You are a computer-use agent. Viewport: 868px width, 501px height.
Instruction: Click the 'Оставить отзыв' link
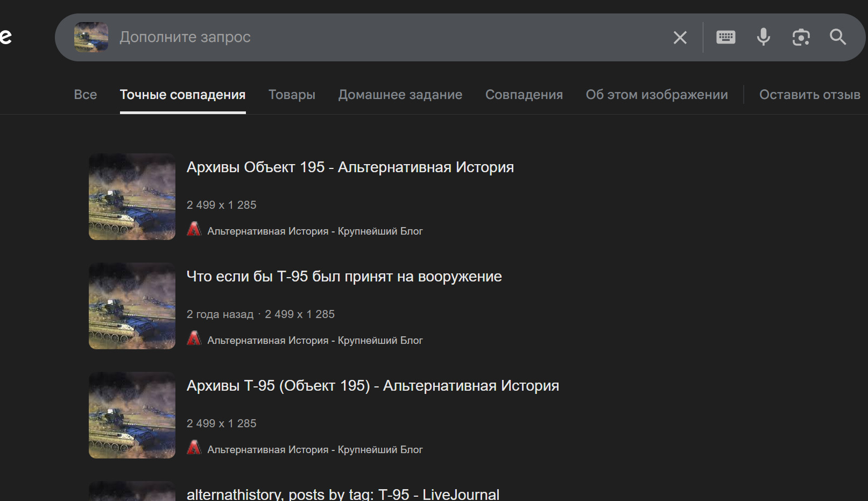click(x=810, y=95)
